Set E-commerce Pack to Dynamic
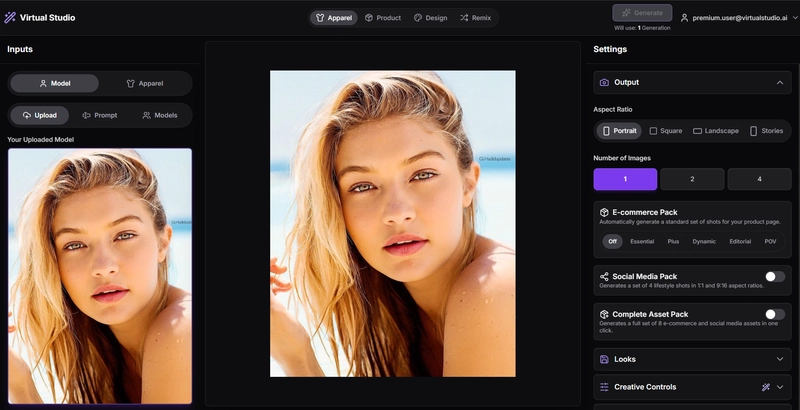The image size is (800, 410). 704,242
